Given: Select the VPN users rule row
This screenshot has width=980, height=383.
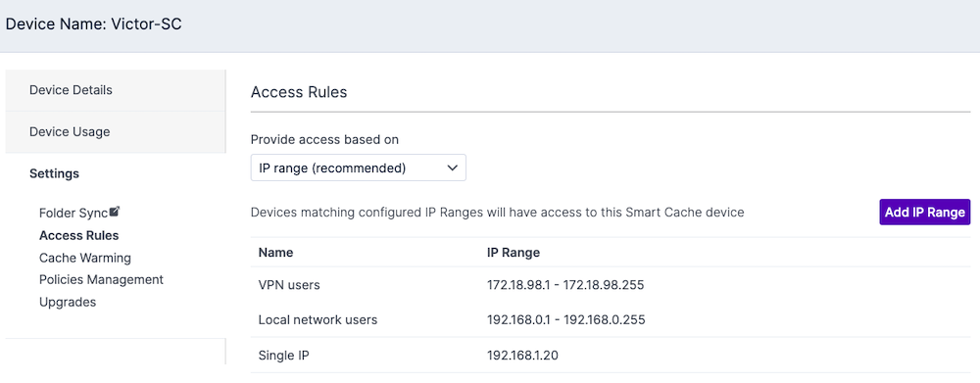Looking at the screenshot, I should 610,285.
